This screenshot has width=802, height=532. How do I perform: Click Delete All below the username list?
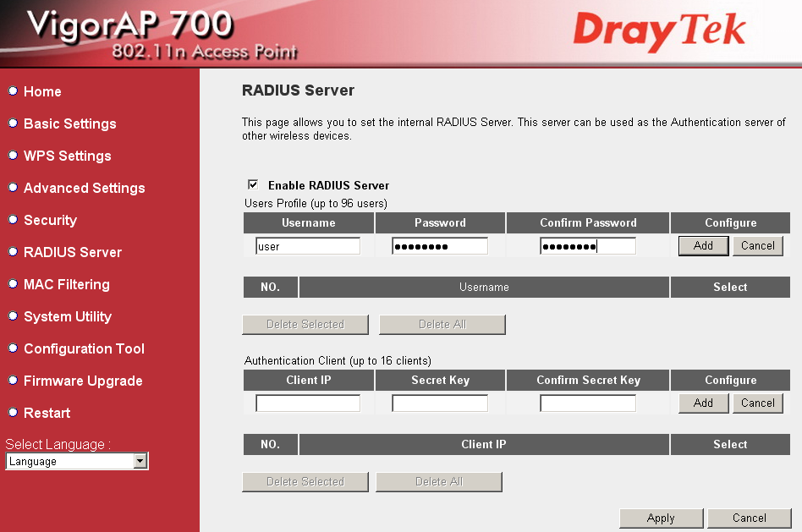point(442,324)
